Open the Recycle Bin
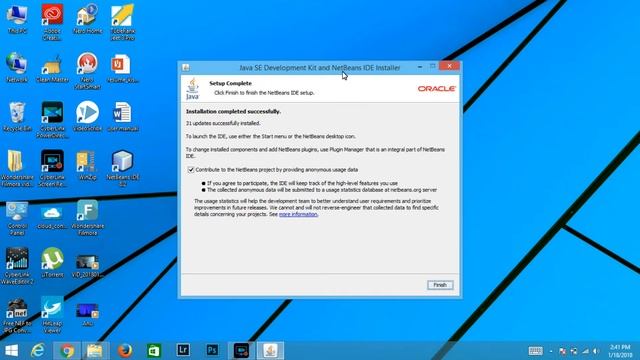This screenshot has width=640, height=360. click(x=17, y=117)
